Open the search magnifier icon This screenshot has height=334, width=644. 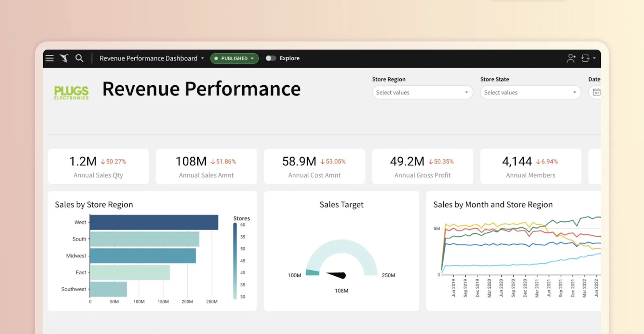click(x=79, y=58)
